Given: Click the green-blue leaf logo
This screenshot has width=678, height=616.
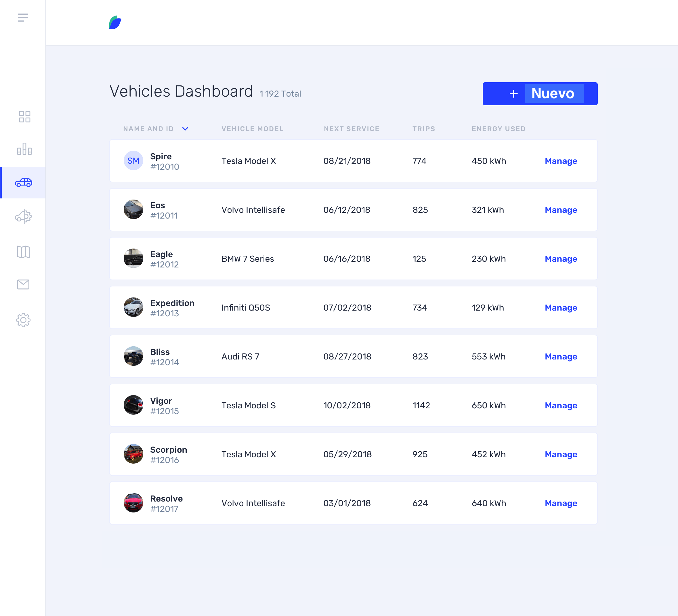Looking at the screenshot, I should pos(115,22).
